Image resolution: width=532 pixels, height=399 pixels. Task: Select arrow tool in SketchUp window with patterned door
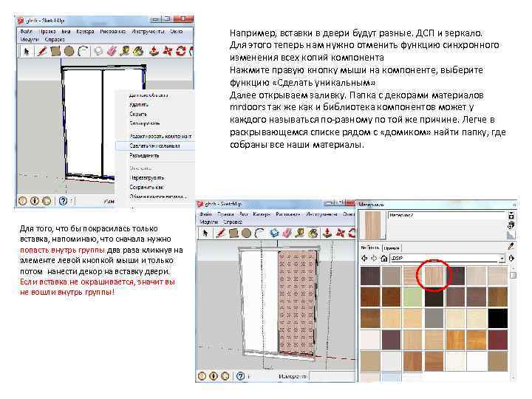[x=205, y=233]
